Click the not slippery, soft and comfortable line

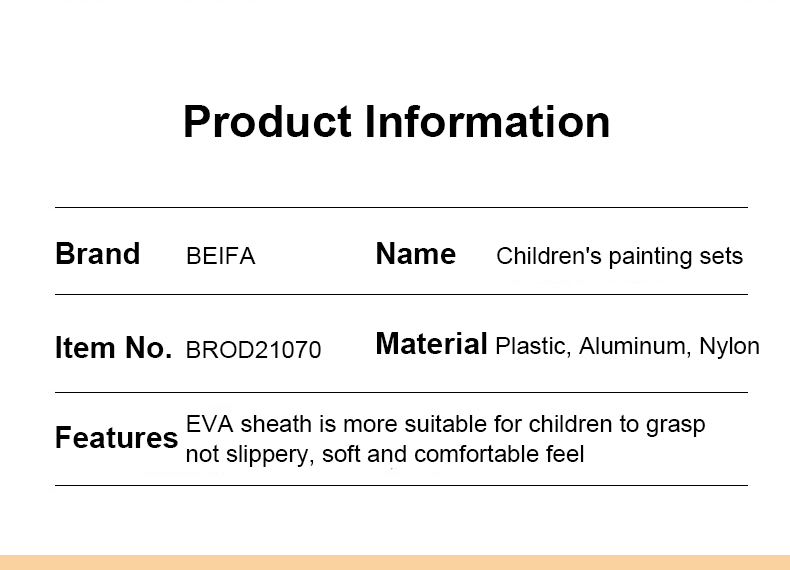(385, 454)
